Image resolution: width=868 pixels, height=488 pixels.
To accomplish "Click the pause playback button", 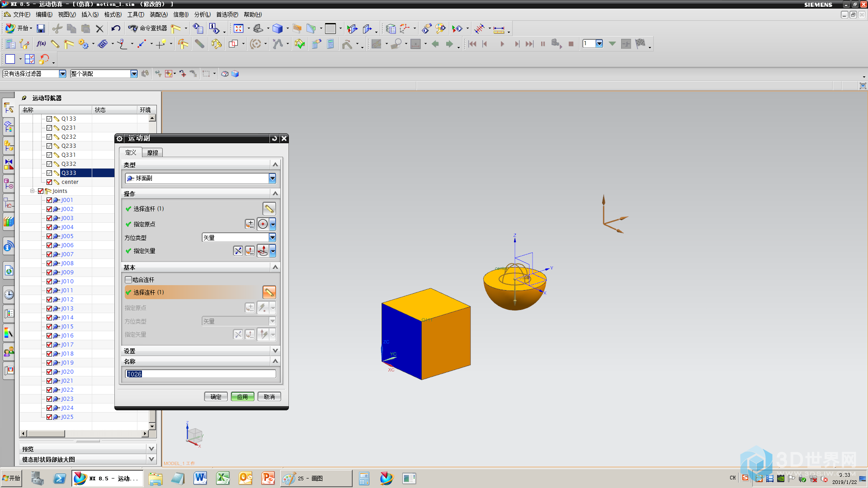I will pyautogui.click(x=543, y=44).
